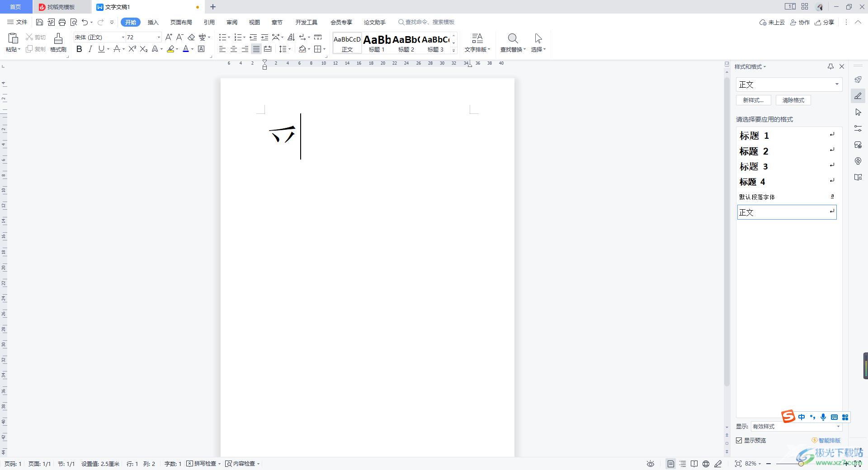Open the font name dropdown (宋体)
Viewport: 868px width, 470px height.
coord(123,37)
